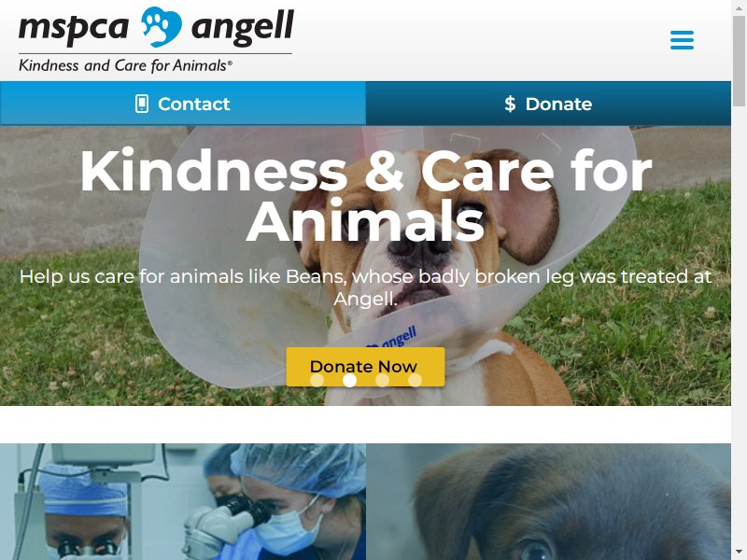Open the hamburger navigation menu

pyautogui.click(x=682, y=40)
